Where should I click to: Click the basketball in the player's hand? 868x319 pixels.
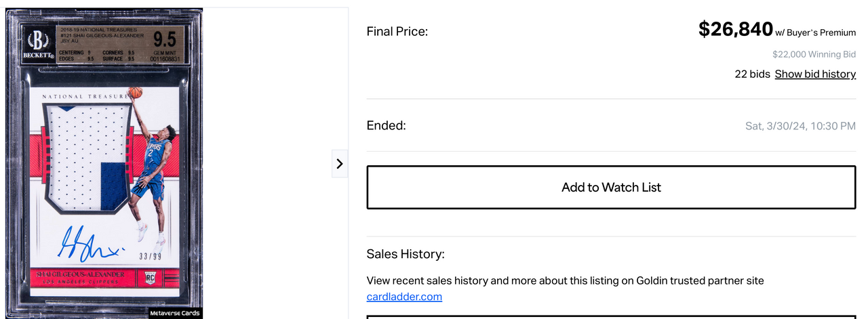coord(136,92)
